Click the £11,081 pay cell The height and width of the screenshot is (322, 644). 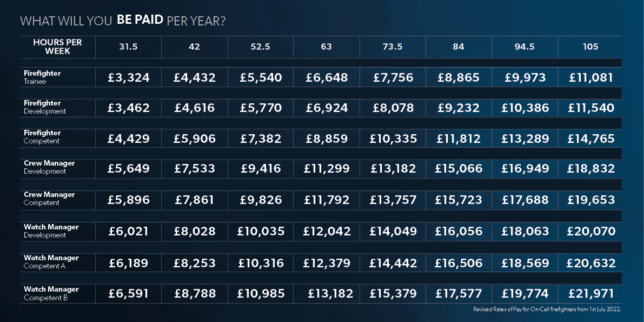pos(590,77)
